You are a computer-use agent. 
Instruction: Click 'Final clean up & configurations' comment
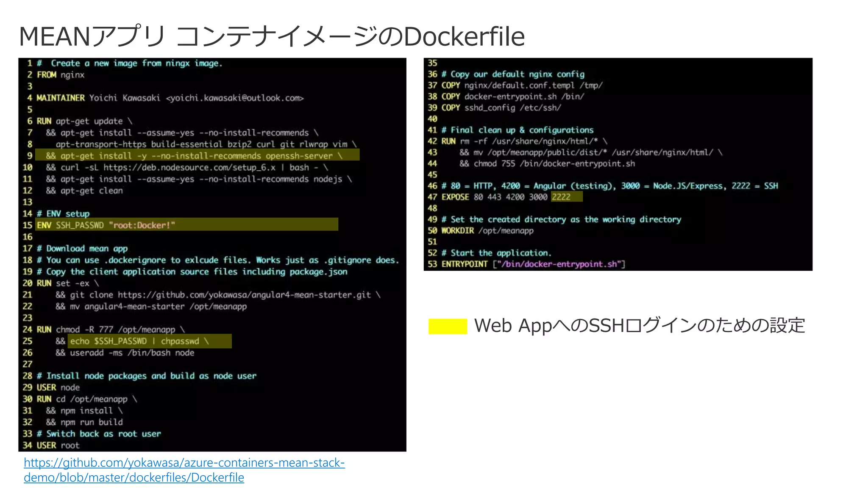point(517,130)
